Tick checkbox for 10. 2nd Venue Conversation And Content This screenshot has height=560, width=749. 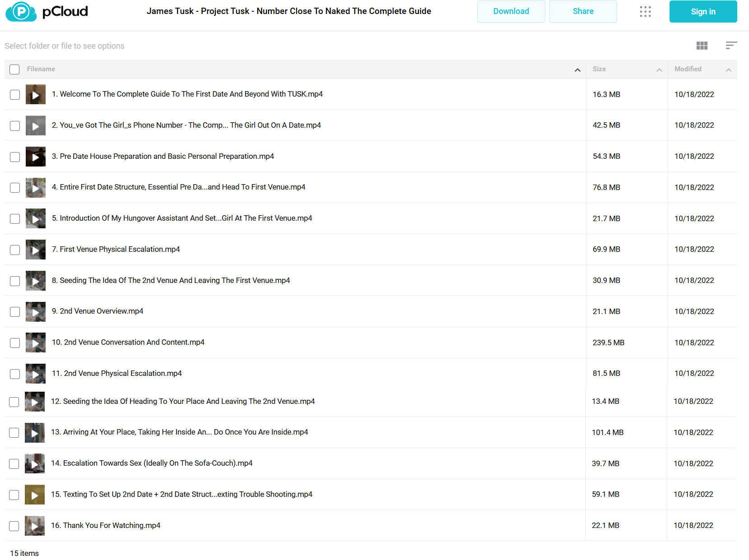(x=15, y=343)
